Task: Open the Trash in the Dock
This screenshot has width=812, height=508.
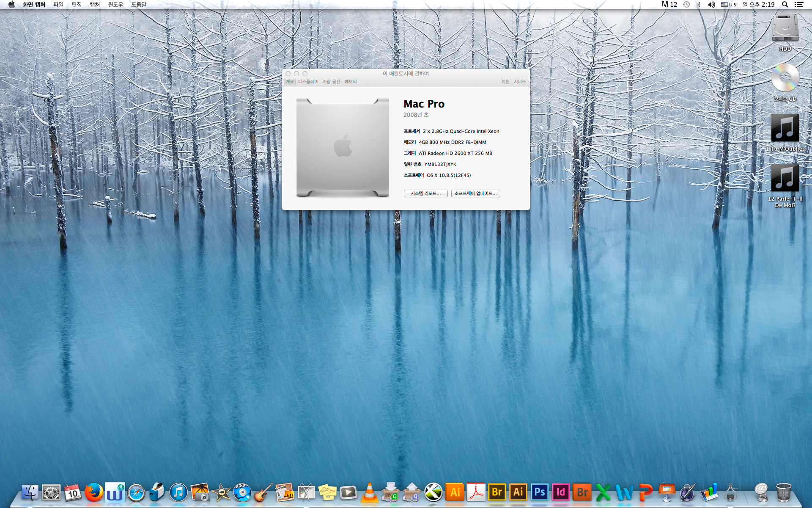Action: (x=783, y=492)
